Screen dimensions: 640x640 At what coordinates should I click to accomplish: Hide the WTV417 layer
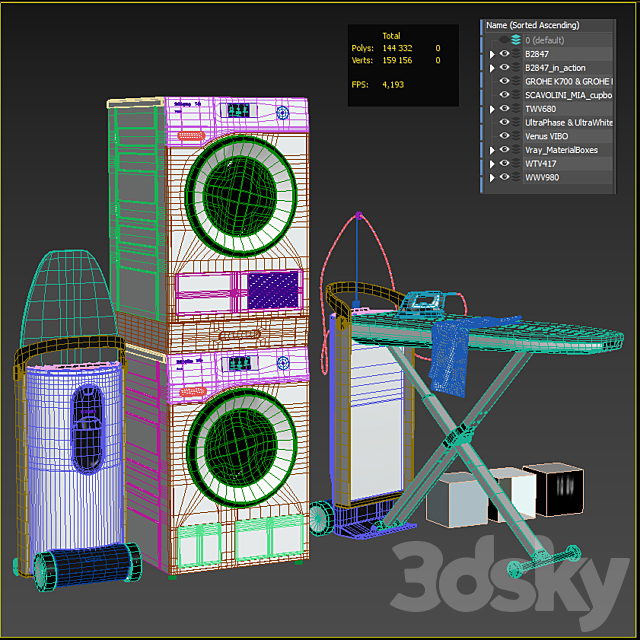[x=504, y=162]
